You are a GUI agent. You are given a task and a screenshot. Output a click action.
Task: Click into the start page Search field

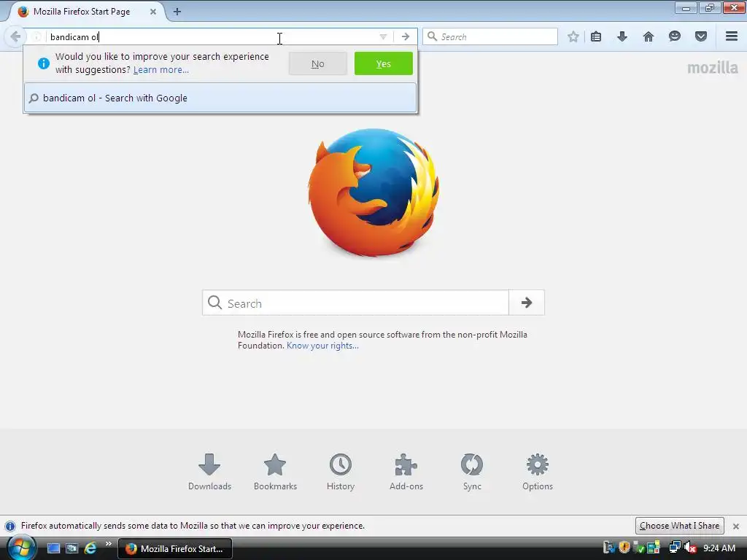[x=355, y=303]
